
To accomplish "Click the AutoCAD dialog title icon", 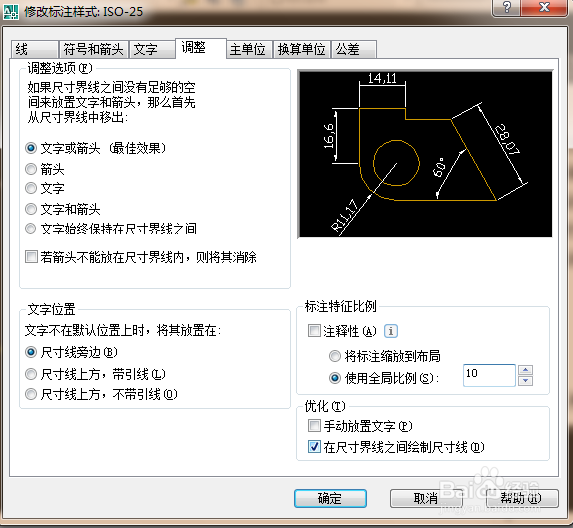I will [11, 12].
